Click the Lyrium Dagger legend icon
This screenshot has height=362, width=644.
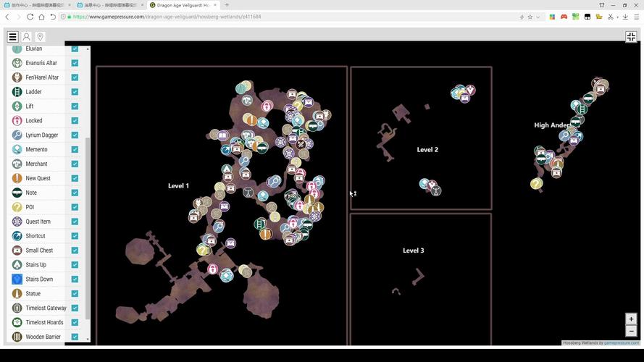tap(17, 135)
